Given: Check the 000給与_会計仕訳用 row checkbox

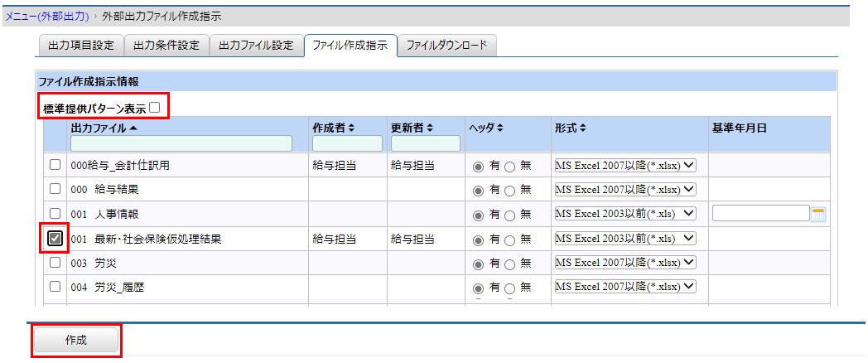Looking at the screenshot, I should click(x=55, y=165).
